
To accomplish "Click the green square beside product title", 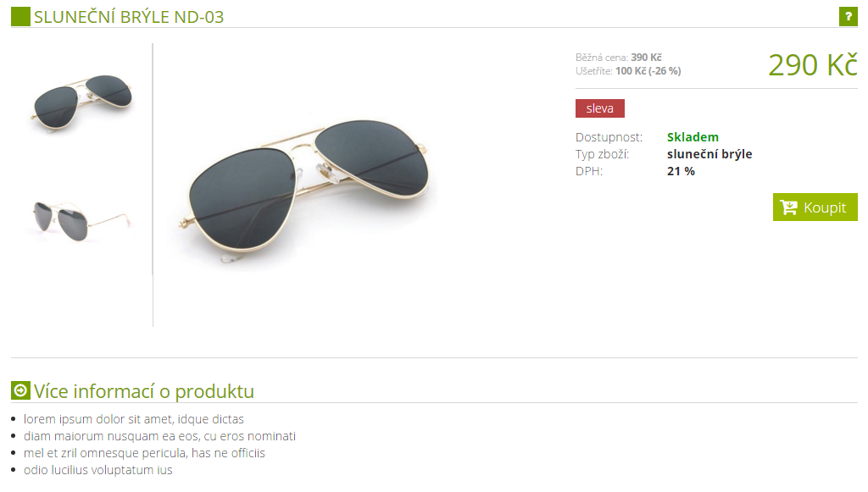I will pyautogui.click(x=20, y=17).
